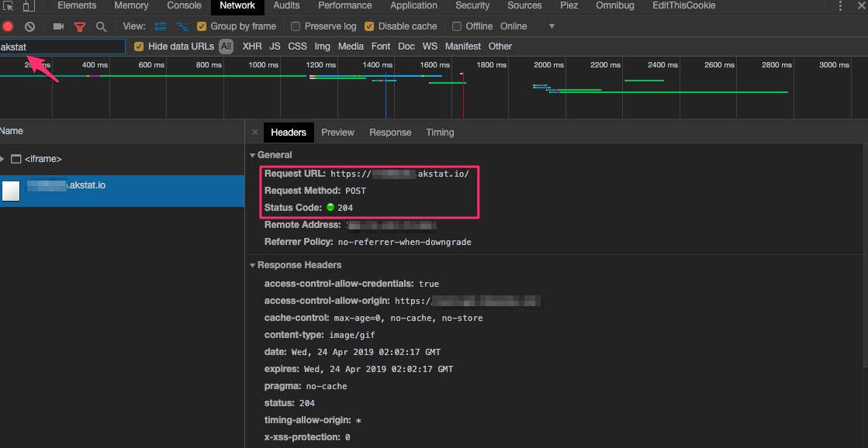Viewport: 868px width, 448px height.
Task: Select the Headers sub-tab
Action: [x=289, y=133]
